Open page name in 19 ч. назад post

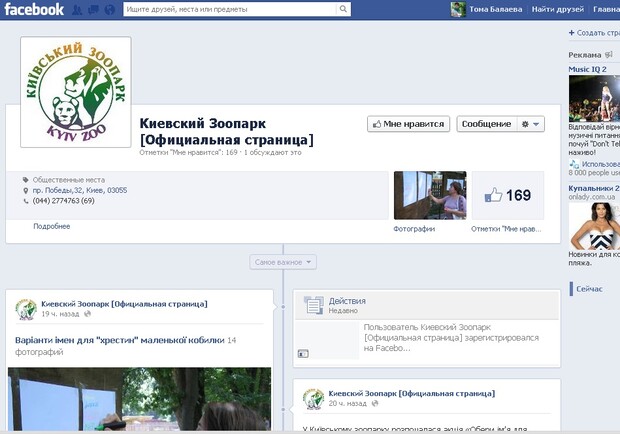coord(125,304)
